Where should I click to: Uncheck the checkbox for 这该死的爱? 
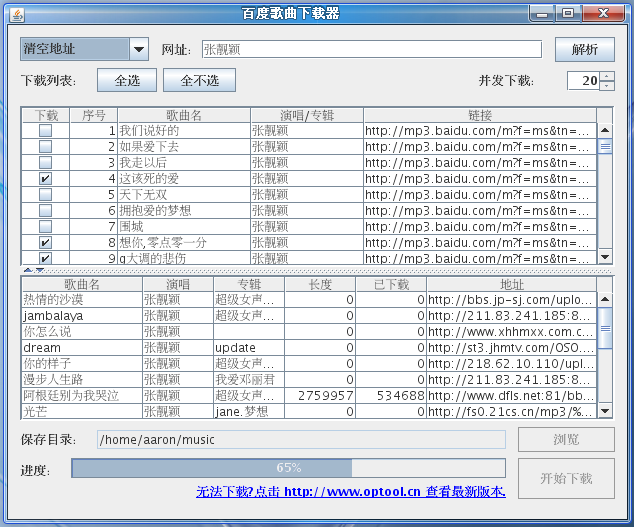(x=45, y=178)
